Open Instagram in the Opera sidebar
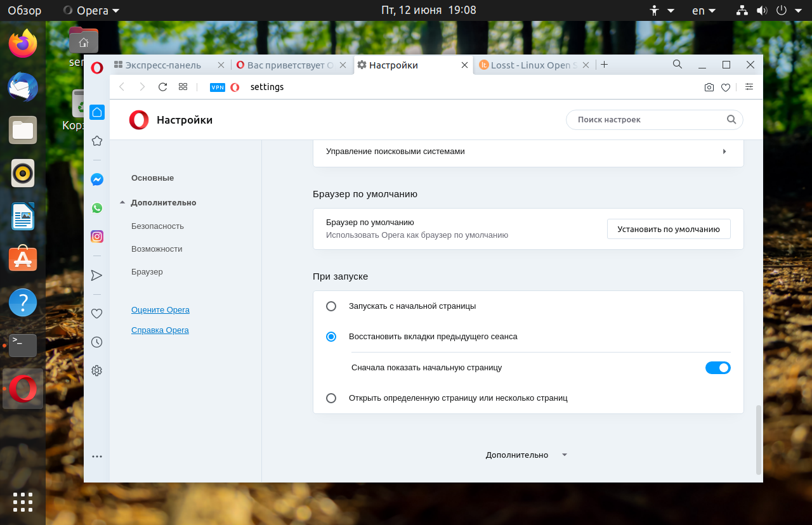The width and height of the screenshot is (812, 525). [97, 237]
